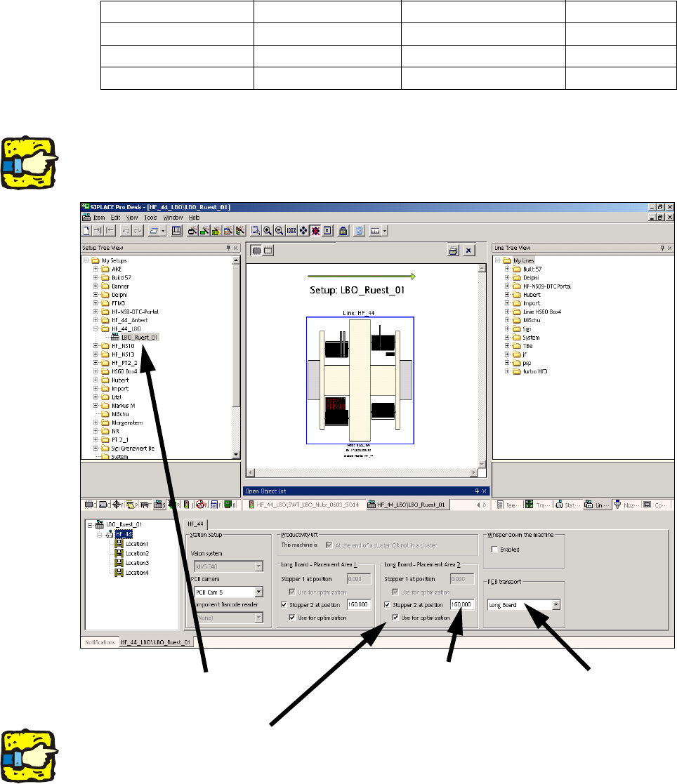Click the filled component view icon
This screenshot has height=784, width=677.
point(256,251)
